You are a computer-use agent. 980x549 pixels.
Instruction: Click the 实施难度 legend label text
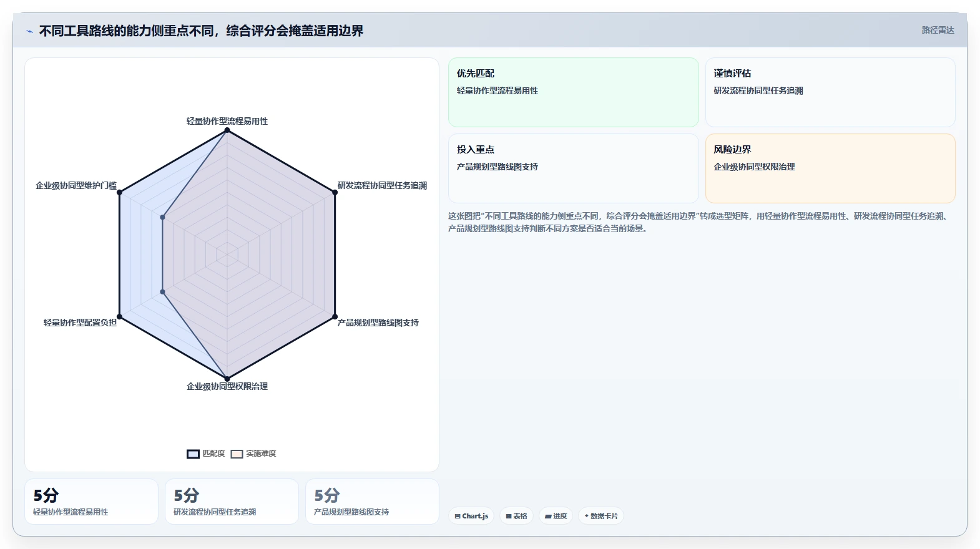point(261,454)
